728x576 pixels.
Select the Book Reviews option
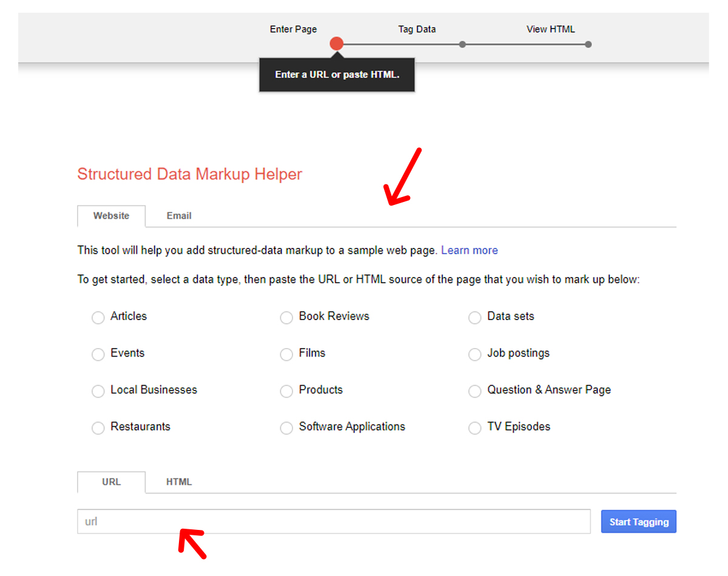pos(286,318)
